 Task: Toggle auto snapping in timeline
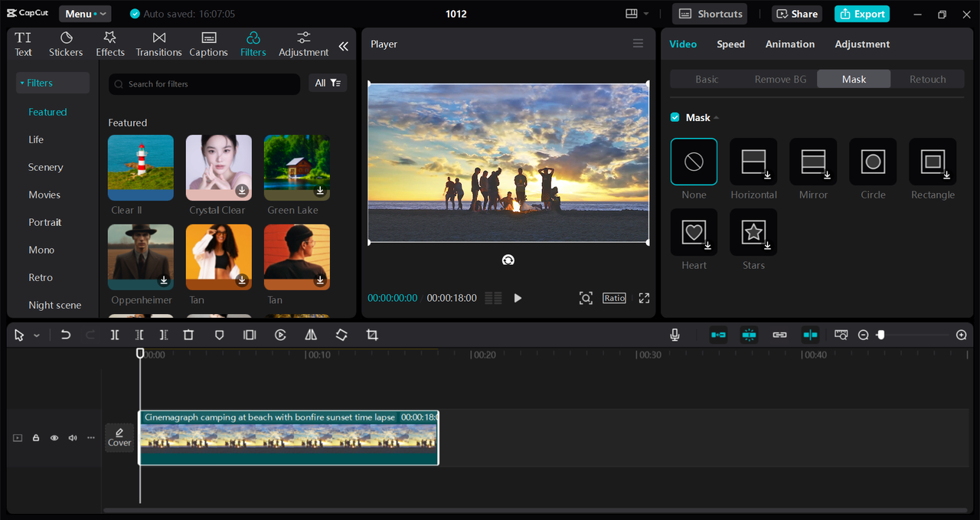tap(749, 335)
